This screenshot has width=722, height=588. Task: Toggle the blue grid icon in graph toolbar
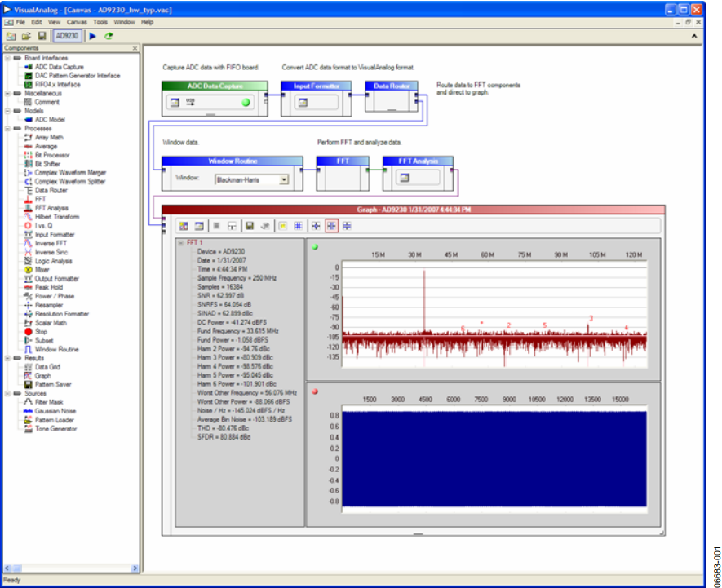[x=298, y=226]
